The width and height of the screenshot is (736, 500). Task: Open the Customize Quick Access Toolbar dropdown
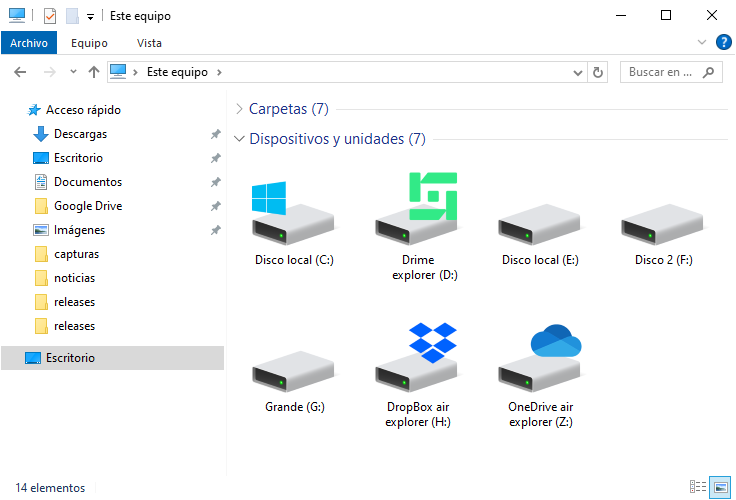90,17
